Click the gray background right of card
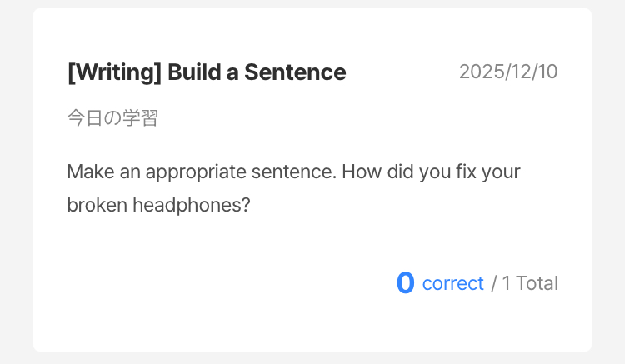Screen dimensions: 625x364 point(607,183)
